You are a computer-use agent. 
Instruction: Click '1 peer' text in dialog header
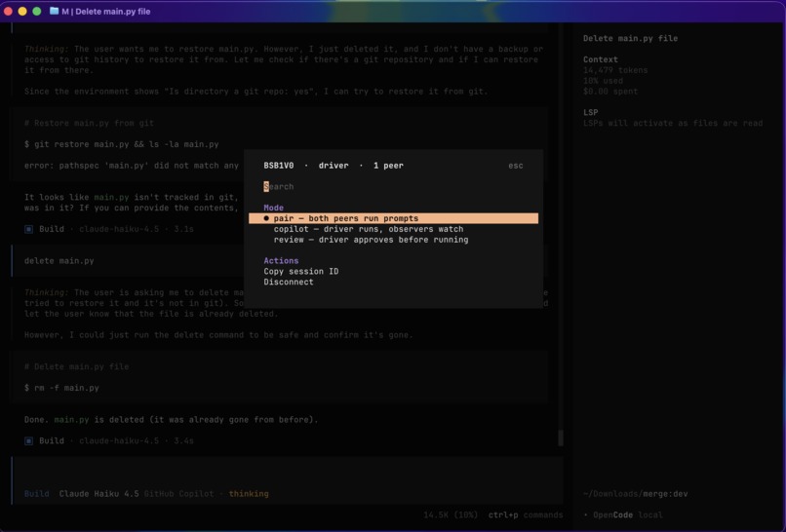tap(388, 166)
